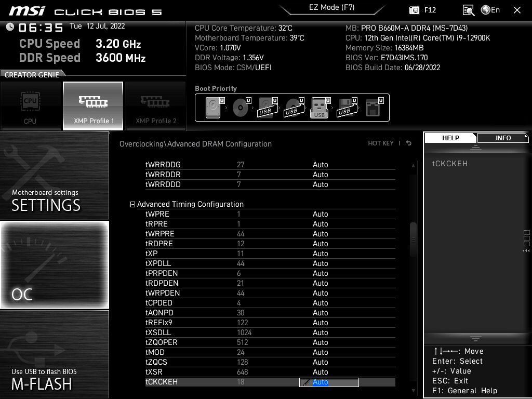Close the BIOS with the X icon
The width and height of the screenshot is (532, 399).
[517, 10]
